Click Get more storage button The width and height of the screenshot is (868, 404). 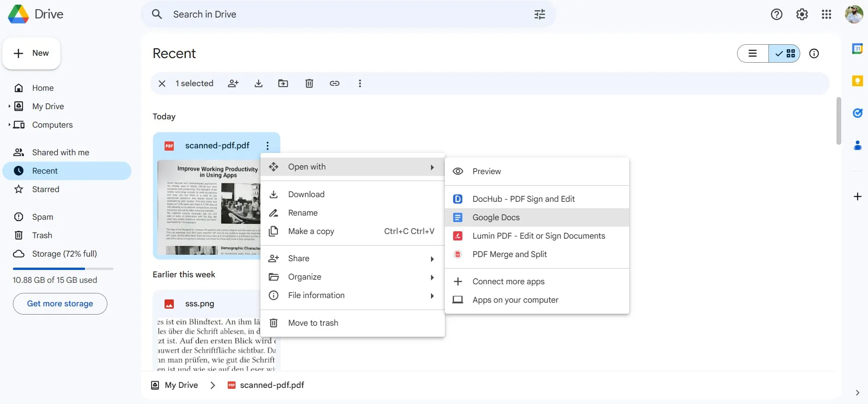60,304
